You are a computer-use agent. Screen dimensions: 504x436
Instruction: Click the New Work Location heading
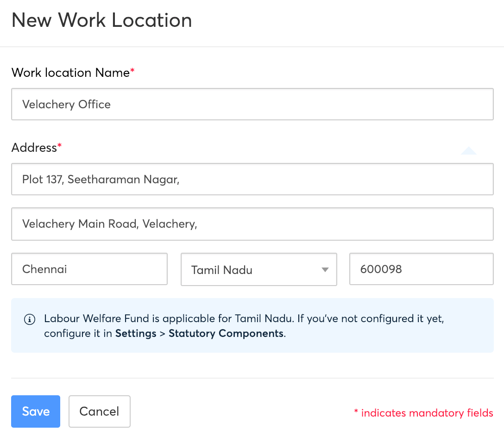click(x=101, y=20)
